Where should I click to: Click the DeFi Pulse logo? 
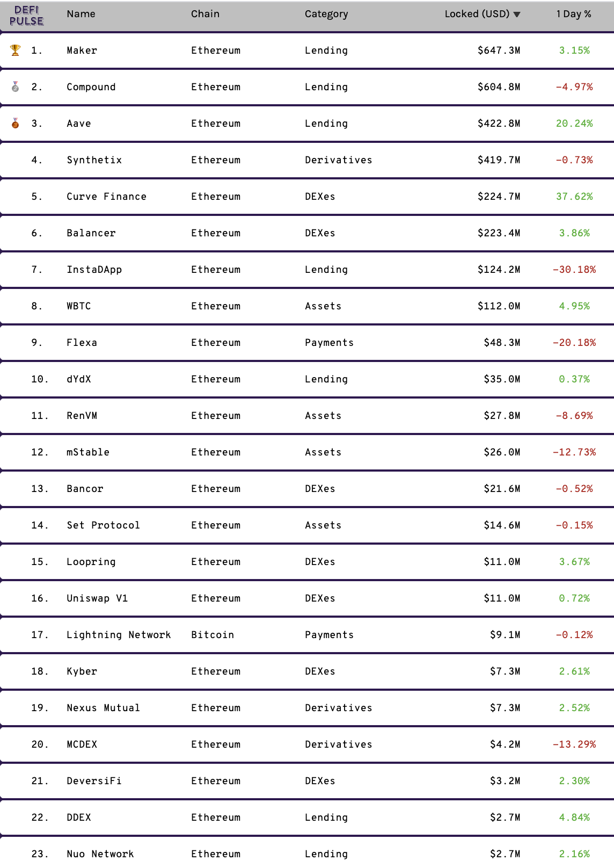tap(27, 16)
